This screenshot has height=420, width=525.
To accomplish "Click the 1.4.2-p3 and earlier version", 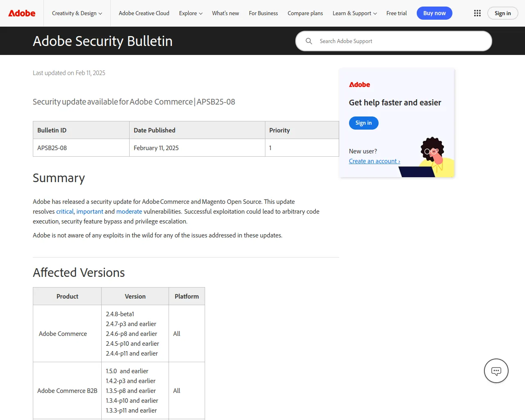I will point(130,381).
